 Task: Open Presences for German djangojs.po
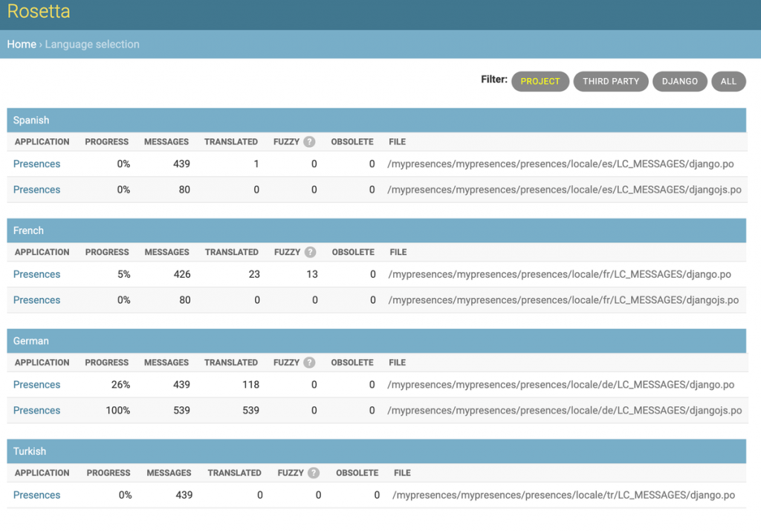[37, 410]
